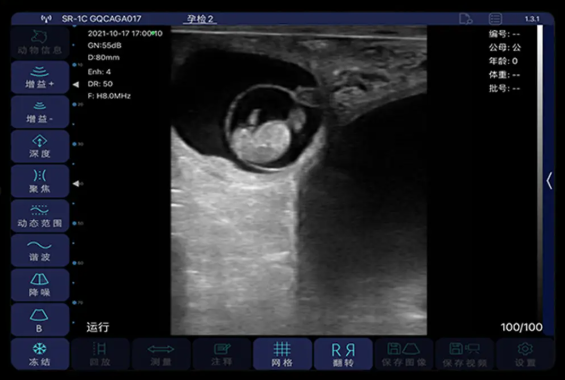Open the 孕检 2 preset tab
Image resolution: width=565 pixels, height=380 pixels.
[200, 19]
